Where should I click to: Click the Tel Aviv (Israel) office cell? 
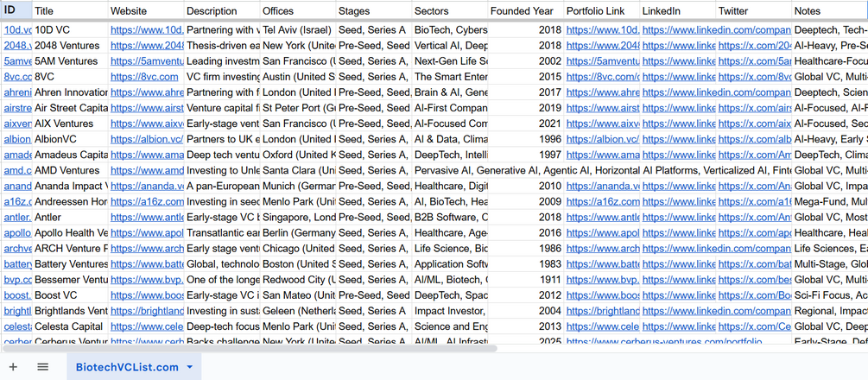[298, 30]
